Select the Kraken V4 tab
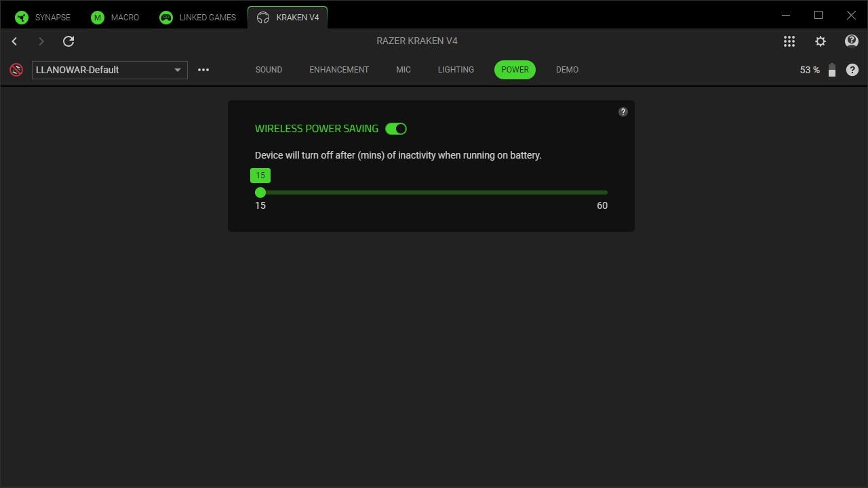This screenshot has width=868, height=488. pyautogui.click(x=288, y=18)
